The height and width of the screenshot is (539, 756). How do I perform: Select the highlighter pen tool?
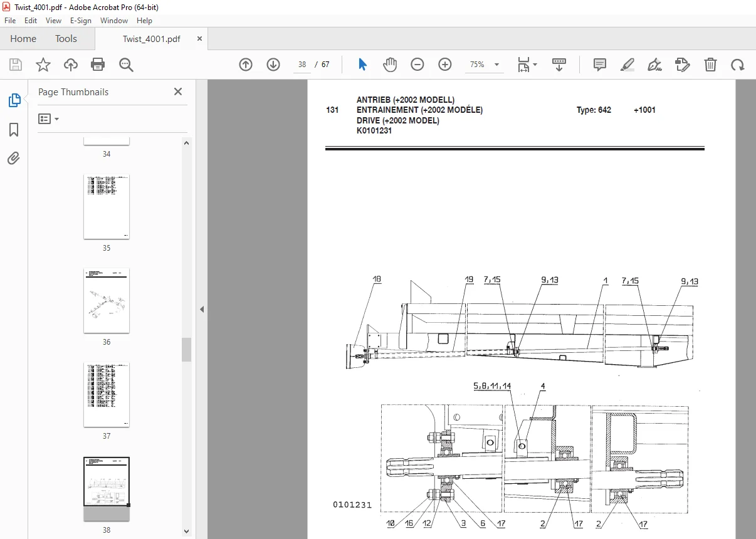click(627, 65)
